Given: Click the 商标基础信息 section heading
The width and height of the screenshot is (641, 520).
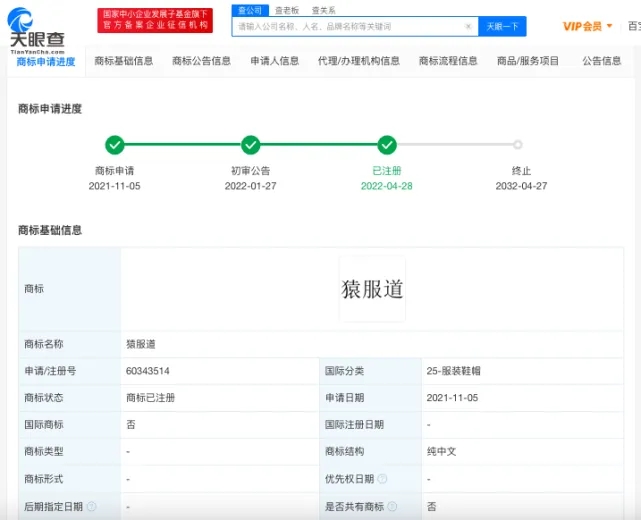Looking at the screenshot, I should (x=50, y=230).
